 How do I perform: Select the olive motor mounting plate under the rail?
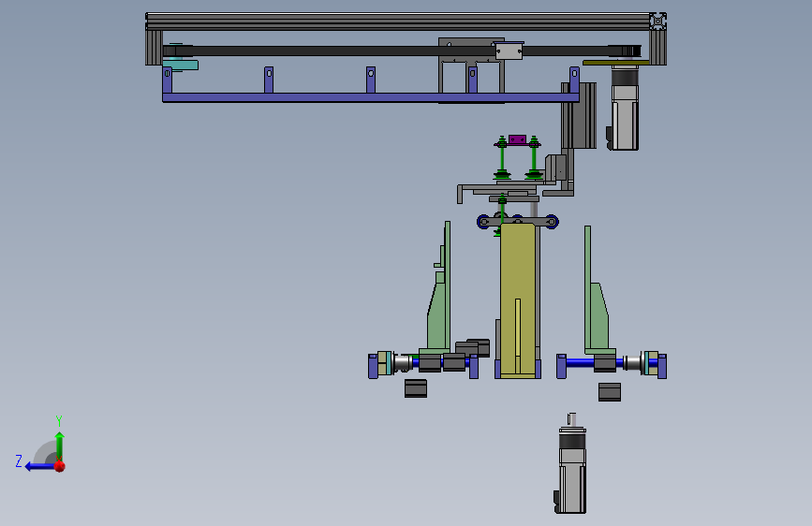pos(615,63)
